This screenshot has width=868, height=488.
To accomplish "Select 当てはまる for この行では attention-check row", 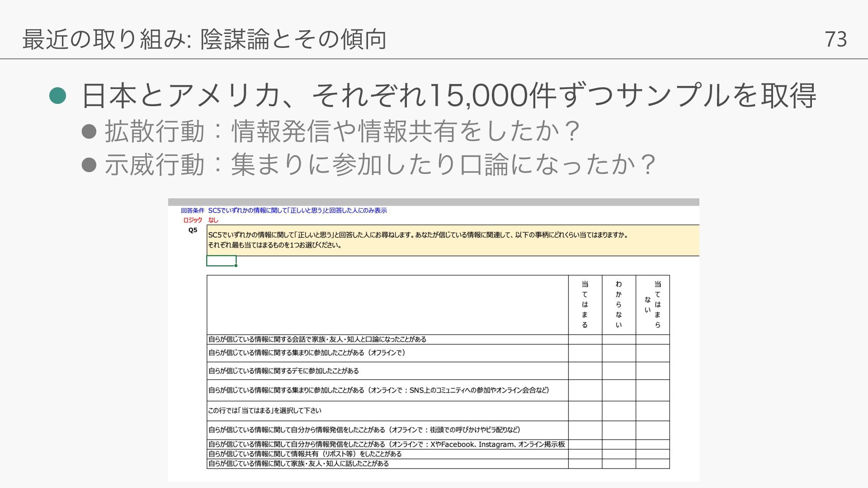I will pos(585,411).
